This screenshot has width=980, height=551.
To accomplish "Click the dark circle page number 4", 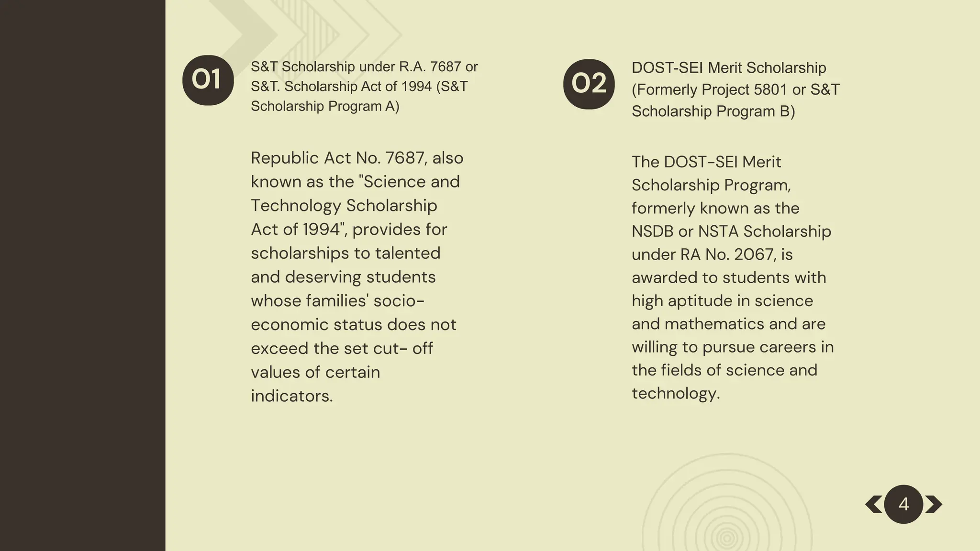I will point(903,504).
